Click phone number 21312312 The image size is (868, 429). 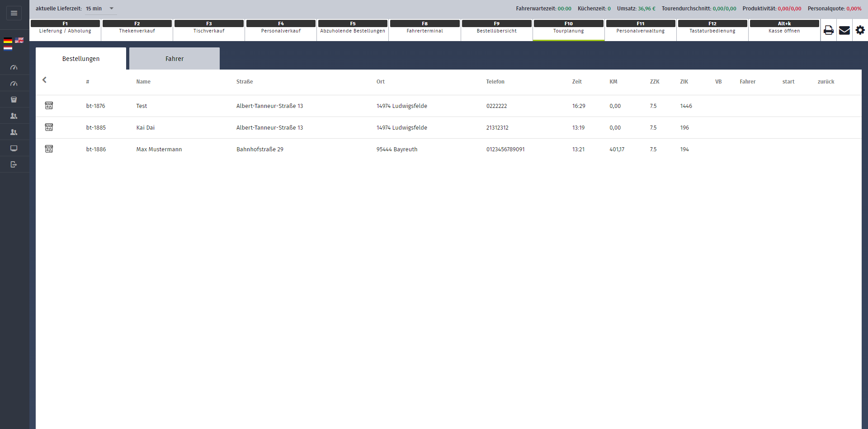[x=497, y=128]
